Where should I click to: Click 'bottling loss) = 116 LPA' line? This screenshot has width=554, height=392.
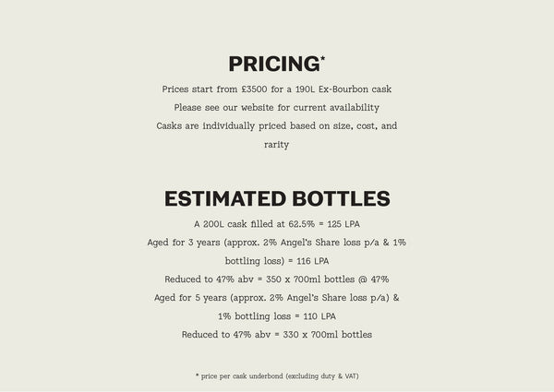277,261
